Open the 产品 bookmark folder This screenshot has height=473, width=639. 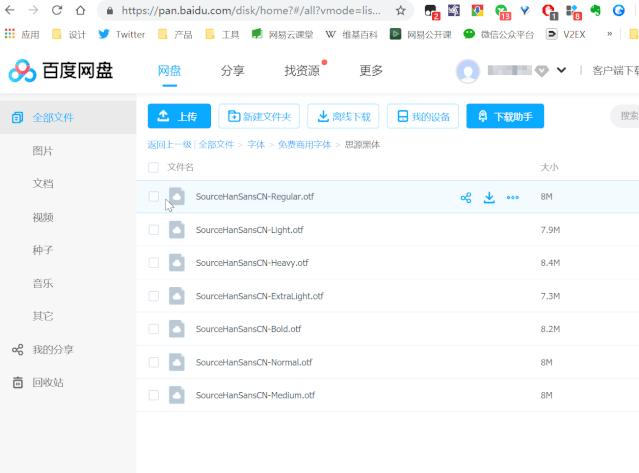pos(175,35)
